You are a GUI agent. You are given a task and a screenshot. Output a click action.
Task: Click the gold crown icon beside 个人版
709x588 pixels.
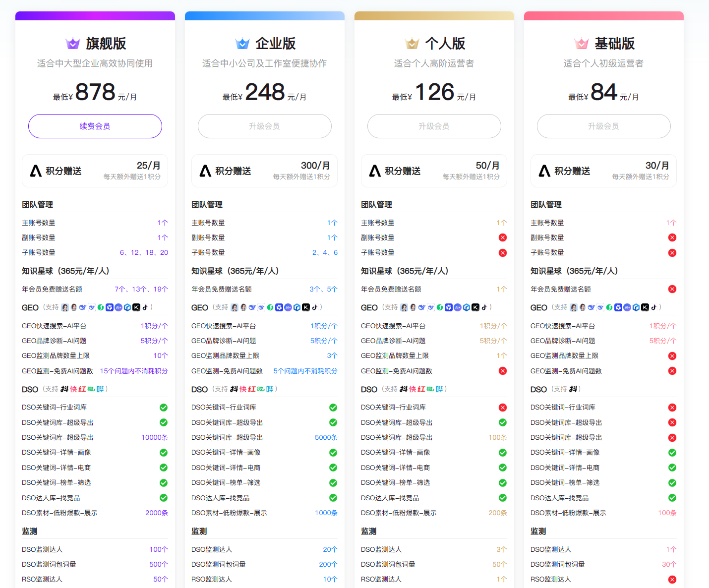click(x=412, y=44)
